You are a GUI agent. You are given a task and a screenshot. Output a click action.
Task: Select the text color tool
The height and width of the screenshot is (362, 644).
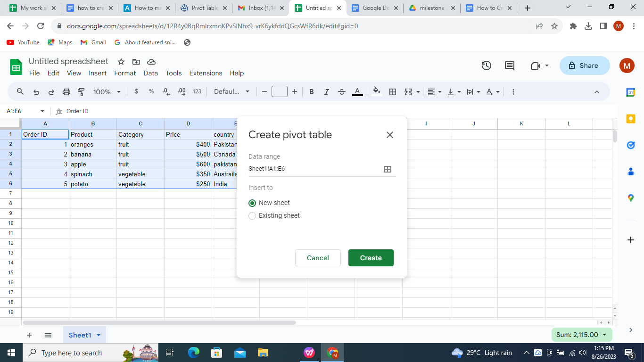357,91
